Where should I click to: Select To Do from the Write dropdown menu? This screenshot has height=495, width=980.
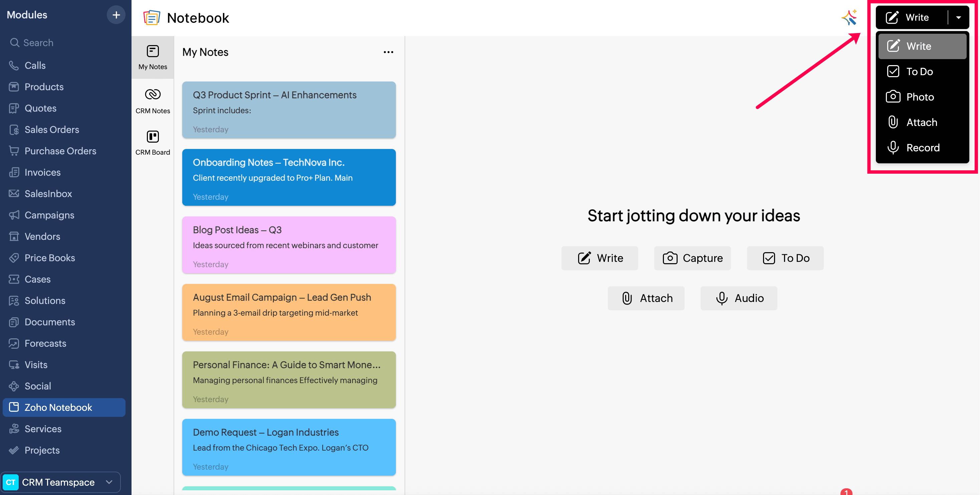click(919, 71)
